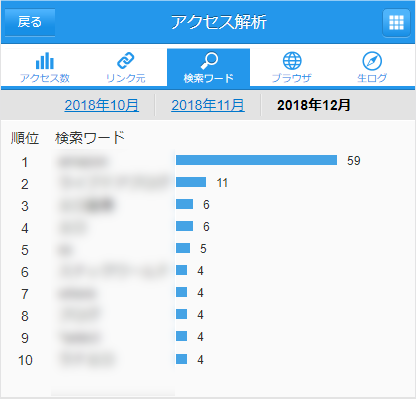416x399 pixels.
Task: Click the blurred search word at rank 6
Action: tap(113, 271)
